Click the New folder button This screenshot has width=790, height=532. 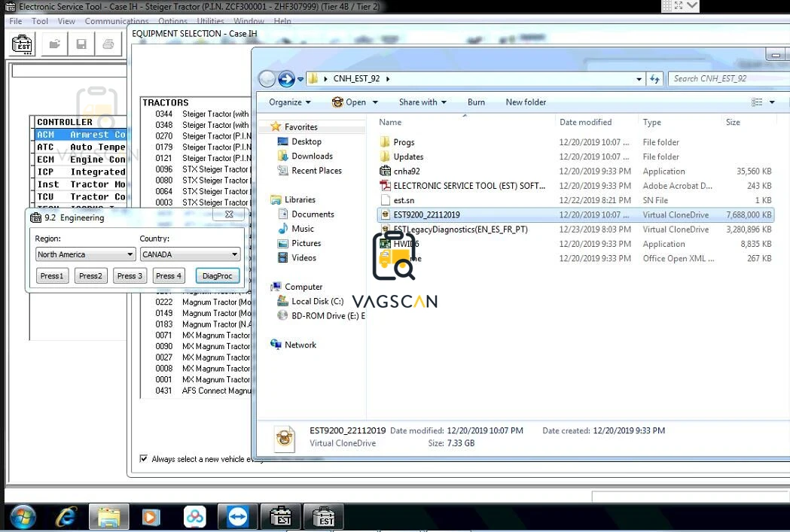point(526,102)
